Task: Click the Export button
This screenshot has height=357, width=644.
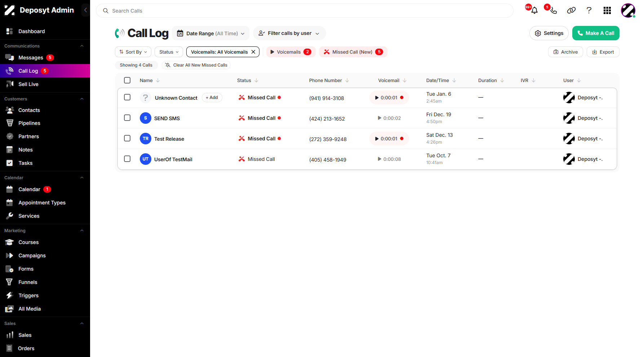Action: [x=603, y=52]
